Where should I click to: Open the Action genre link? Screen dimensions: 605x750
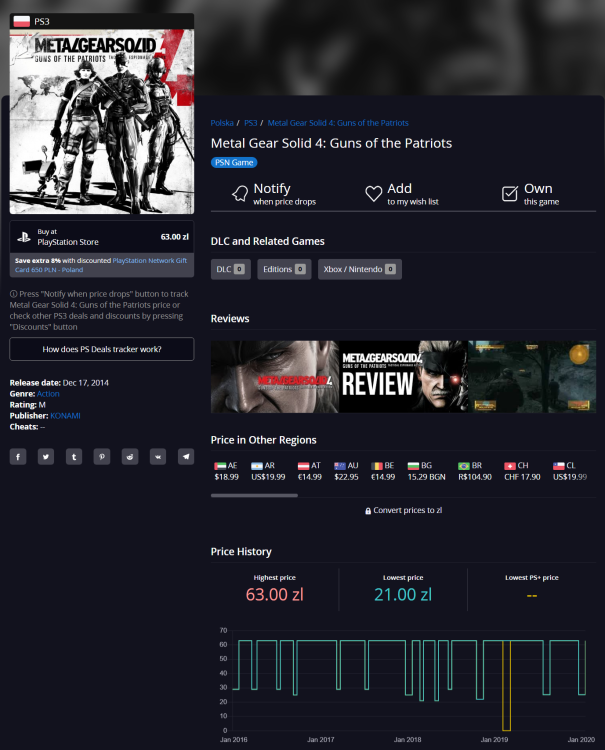pyautogui.click(x=48, y=394)
